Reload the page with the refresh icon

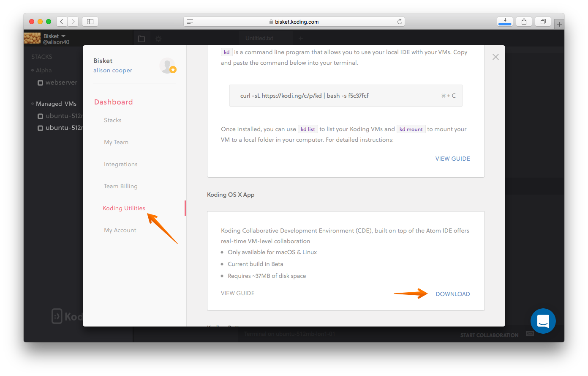click(x=400, y=22)
